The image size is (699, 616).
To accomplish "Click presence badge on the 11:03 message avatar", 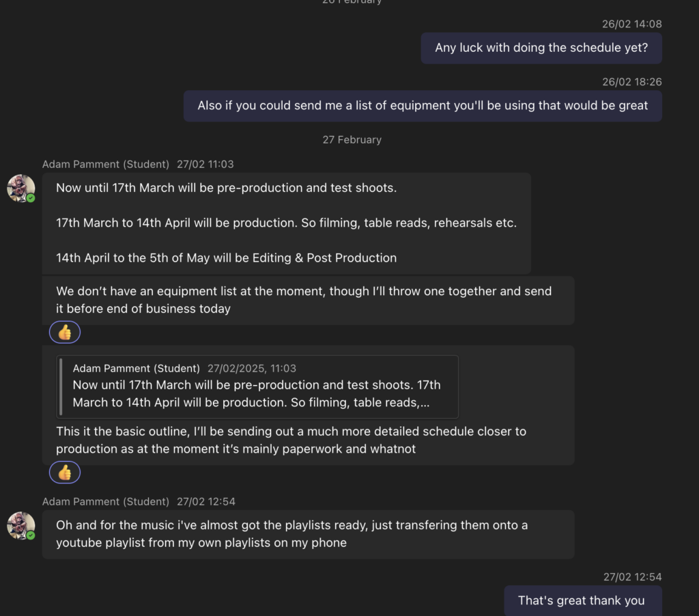I will [31, 198].
